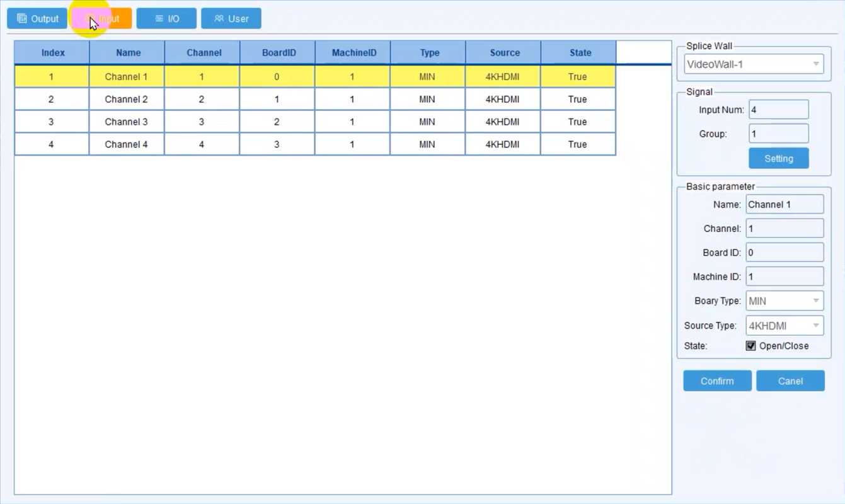Select the Board ID input field
The image size is (845, 504).
point(785,253)
